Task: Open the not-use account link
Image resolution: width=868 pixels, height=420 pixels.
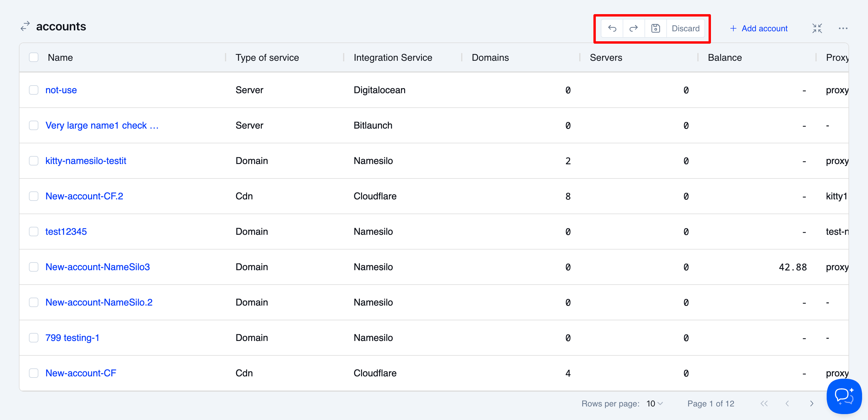Action: pyautogui.click(x=61, y=90)
